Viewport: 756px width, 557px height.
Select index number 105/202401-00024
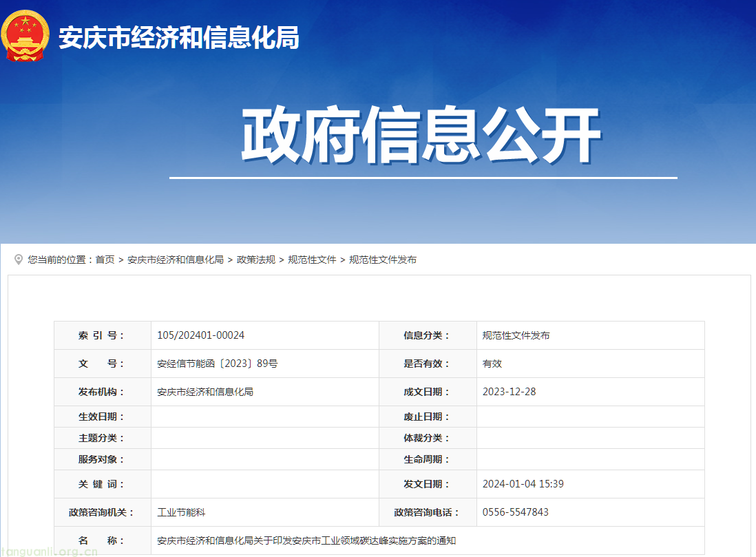pos(200,335)
